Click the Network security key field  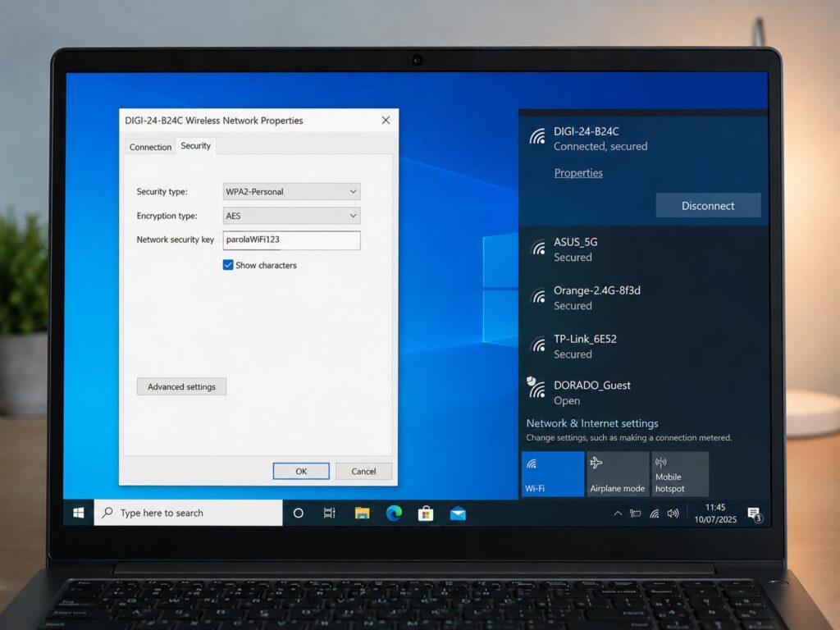291,240
